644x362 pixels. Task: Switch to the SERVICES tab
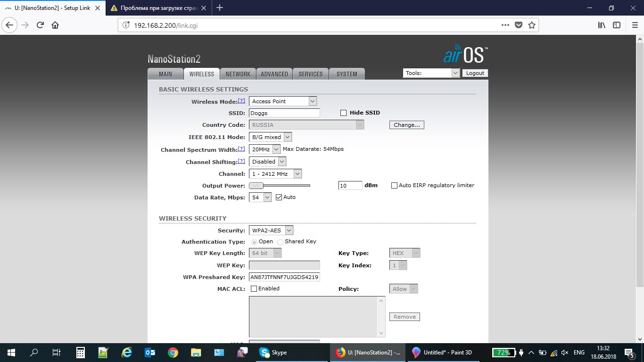pyautogui.click(x=311, y=74)
